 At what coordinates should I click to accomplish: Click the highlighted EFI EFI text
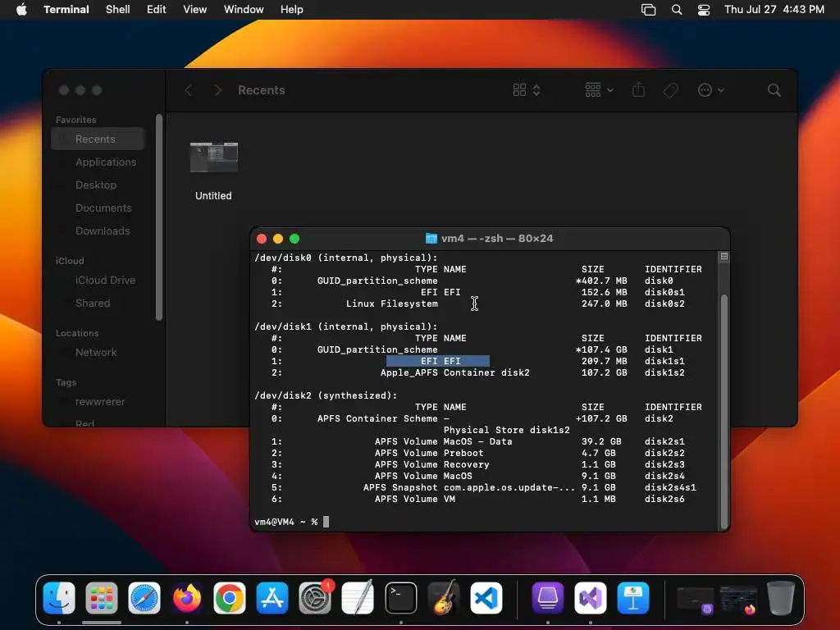(x=438, y=361)
